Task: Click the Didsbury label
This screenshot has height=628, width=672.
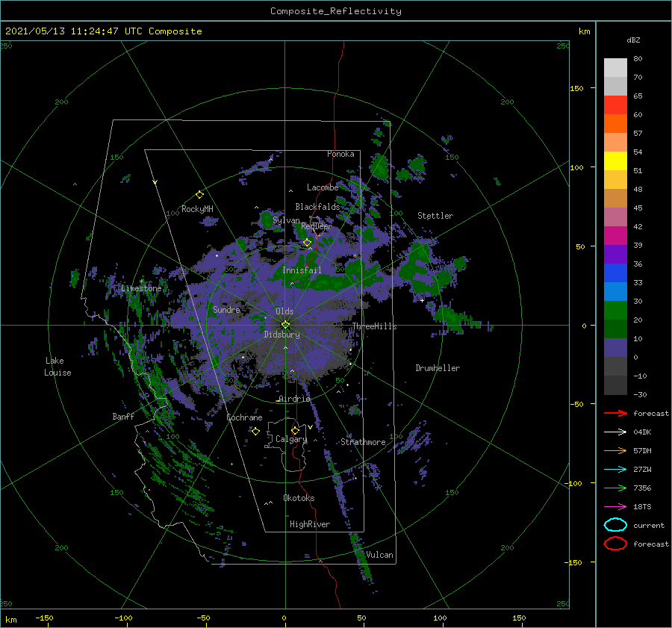Action: click(281, 335)
